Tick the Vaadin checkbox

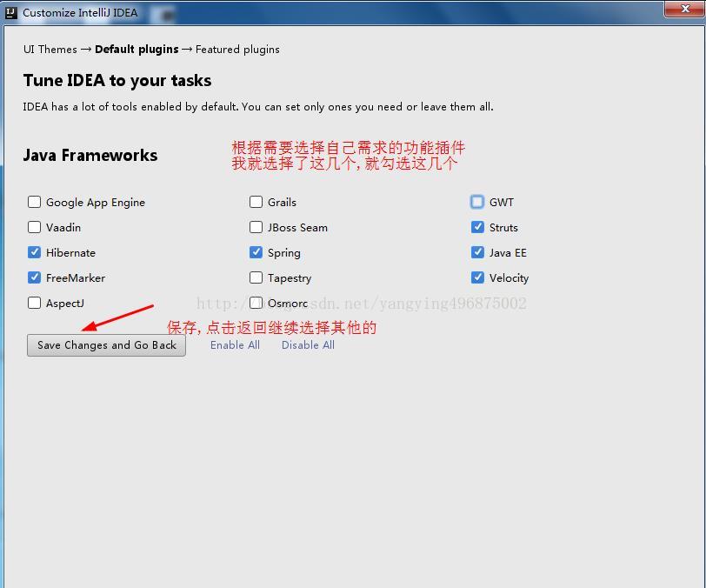click(34, 227)
